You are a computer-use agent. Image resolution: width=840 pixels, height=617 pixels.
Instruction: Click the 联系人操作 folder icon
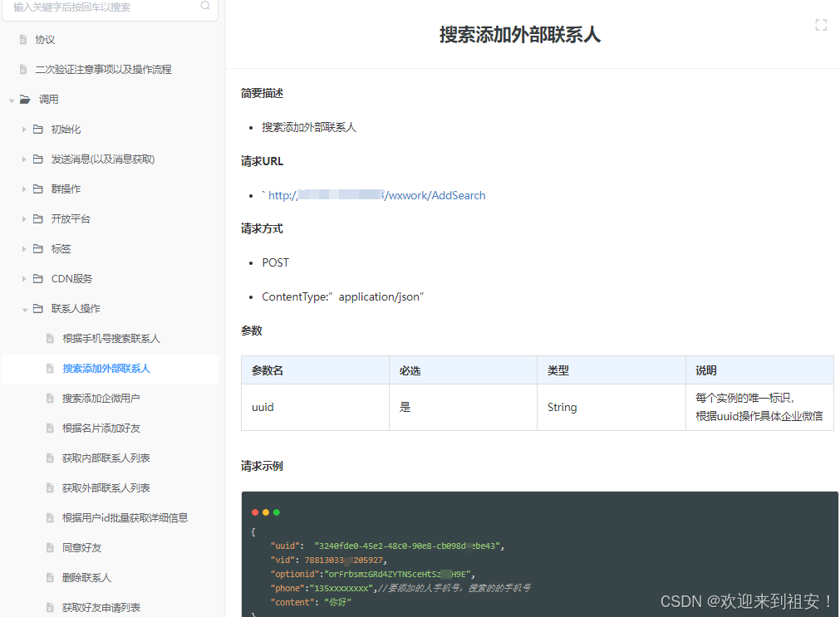pyautogui.click(x=38, y=309)
